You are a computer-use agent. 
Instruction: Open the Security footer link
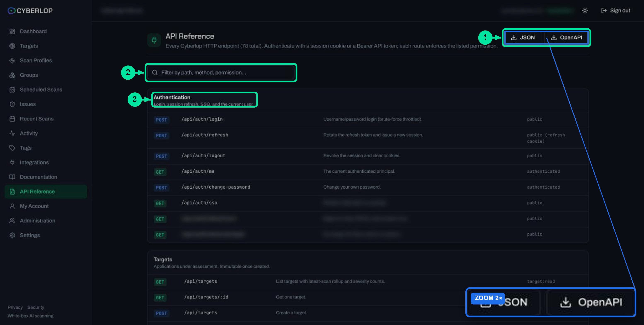pyautogui.click(x=36, y=307)
